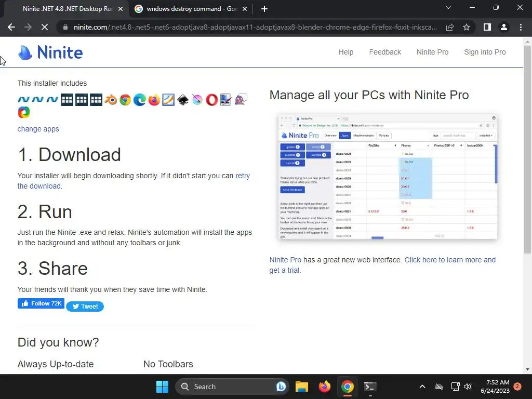Screen dimensions: 532x399
Task: Click the Blender app icon in the installer list
Action: pyautogui.click(x=111, y=100)
